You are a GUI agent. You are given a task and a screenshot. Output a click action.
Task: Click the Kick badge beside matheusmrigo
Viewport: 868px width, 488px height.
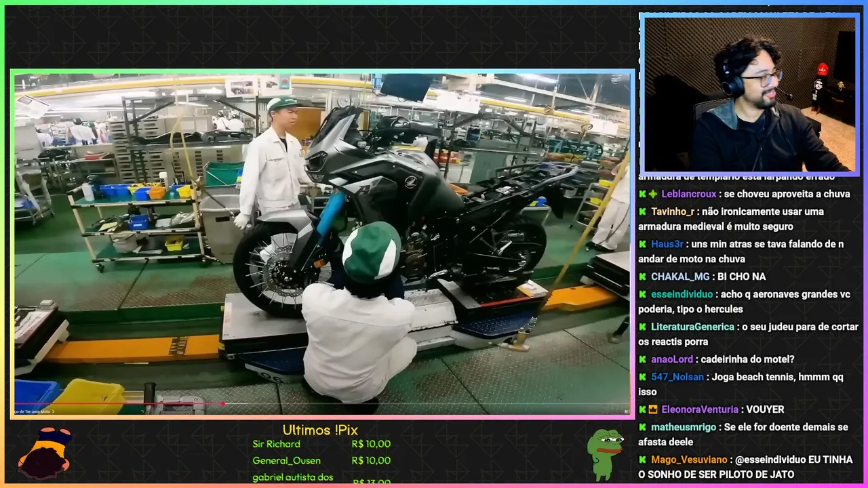click(642, 427)
